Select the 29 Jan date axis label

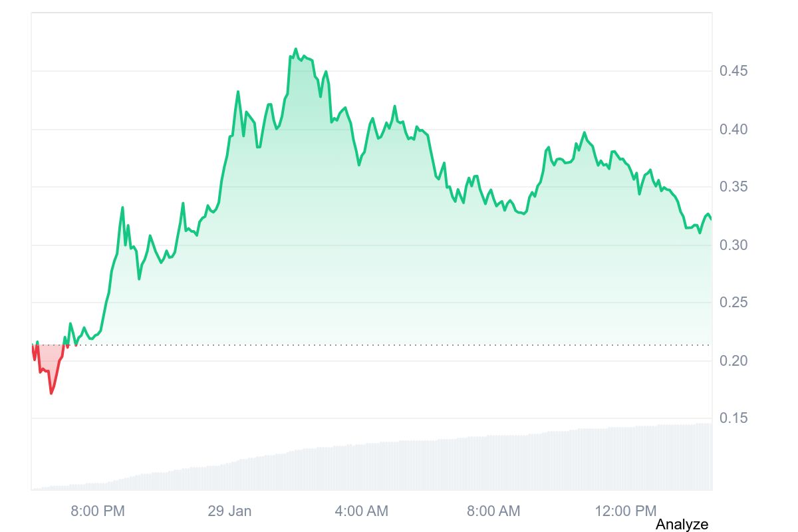229,511
